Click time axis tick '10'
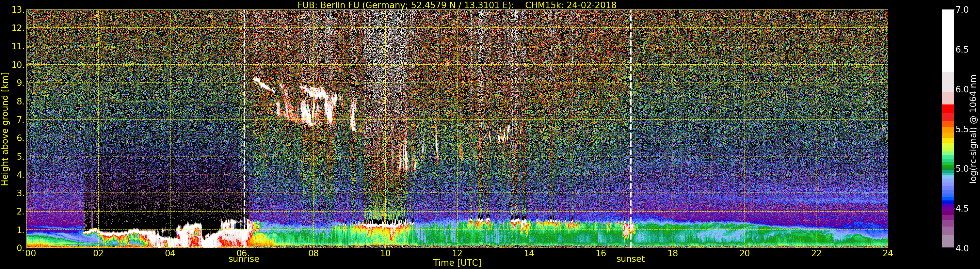Screen dimensions: 980x269 pyautogui.click(x=385, y=253)
